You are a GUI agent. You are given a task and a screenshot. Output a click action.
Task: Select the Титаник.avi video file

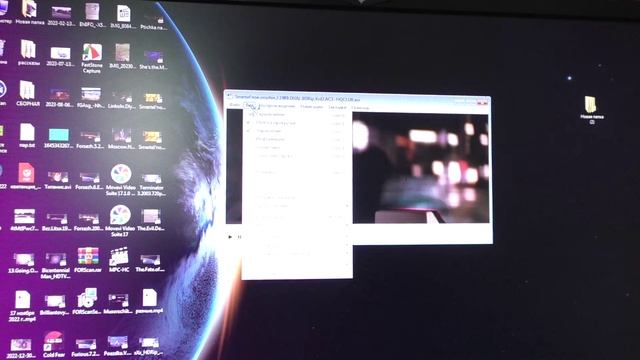pos(58,180)
